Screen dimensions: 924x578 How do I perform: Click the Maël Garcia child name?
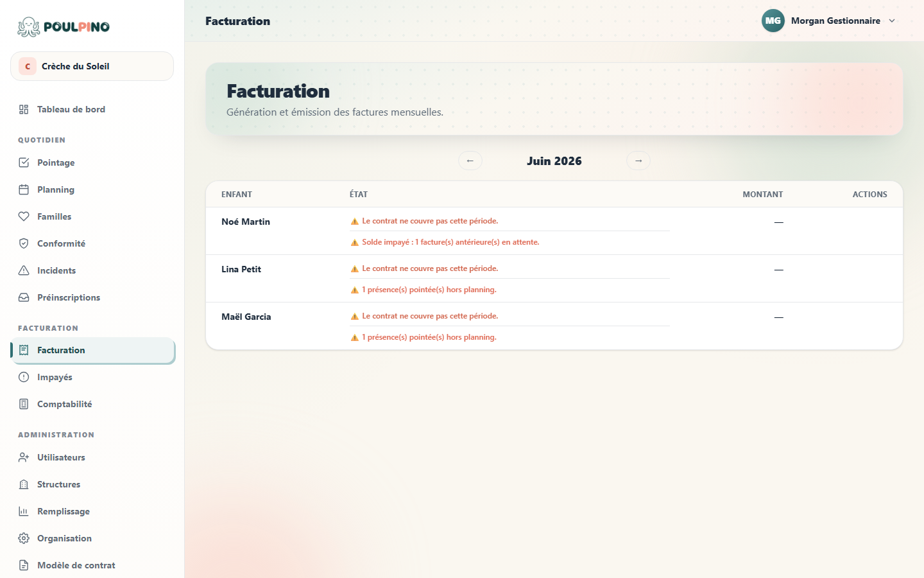tap(246, 317)
